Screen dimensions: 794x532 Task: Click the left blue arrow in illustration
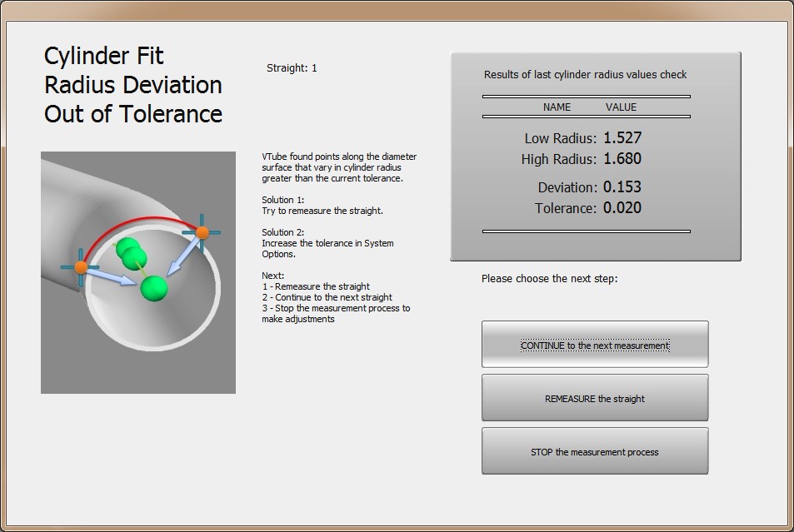[113, 277]
